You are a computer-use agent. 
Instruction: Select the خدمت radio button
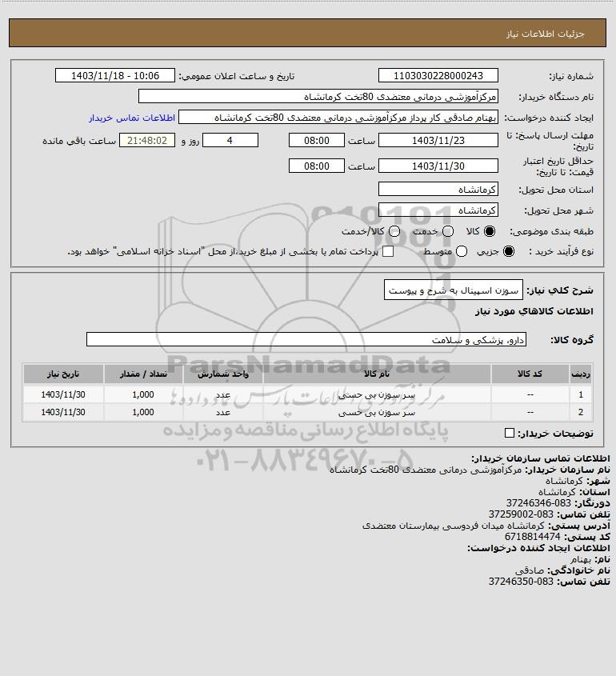coord(448,231)
